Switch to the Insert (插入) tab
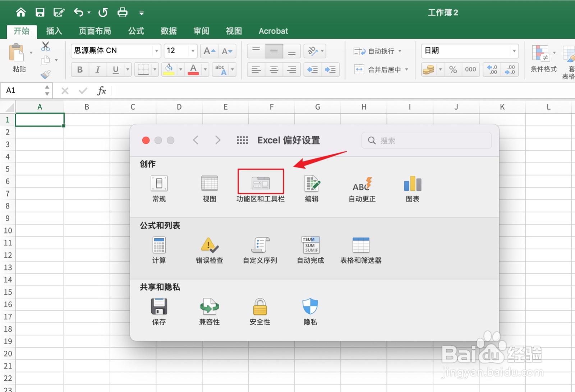The width and height of the screenshot is (575, 392). (x=54, y=31)
